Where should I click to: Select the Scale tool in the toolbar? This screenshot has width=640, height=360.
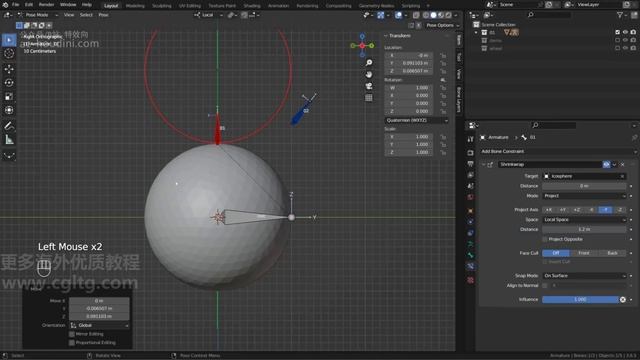pos(9,96)
